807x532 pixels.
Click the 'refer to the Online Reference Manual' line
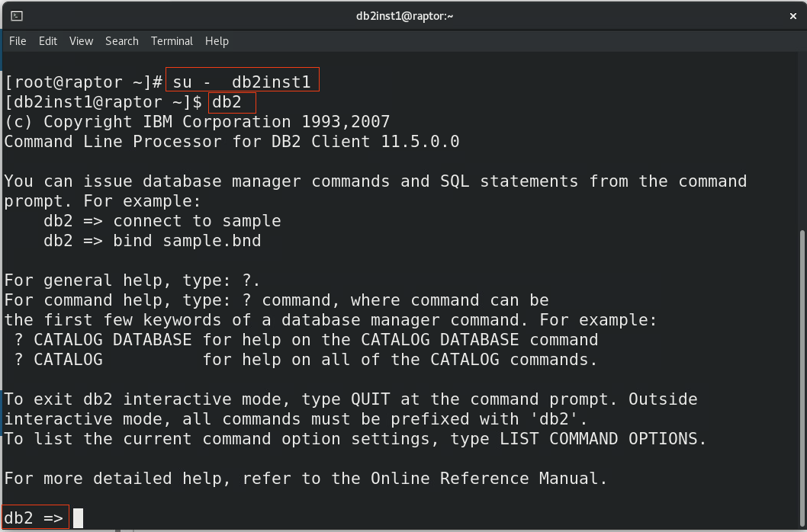306,479
